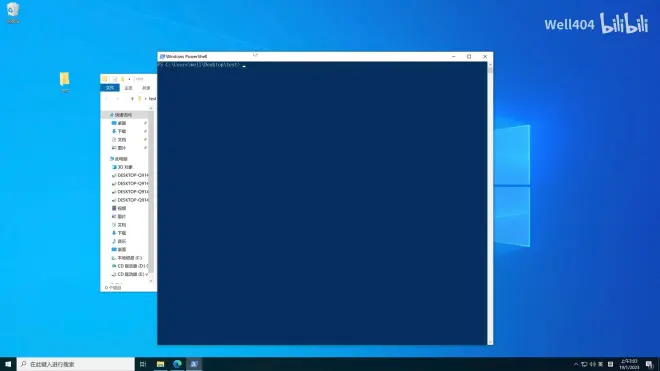Click the New Folder icon in Explorer's quick toolbar
660x371 pixels.
122,79
